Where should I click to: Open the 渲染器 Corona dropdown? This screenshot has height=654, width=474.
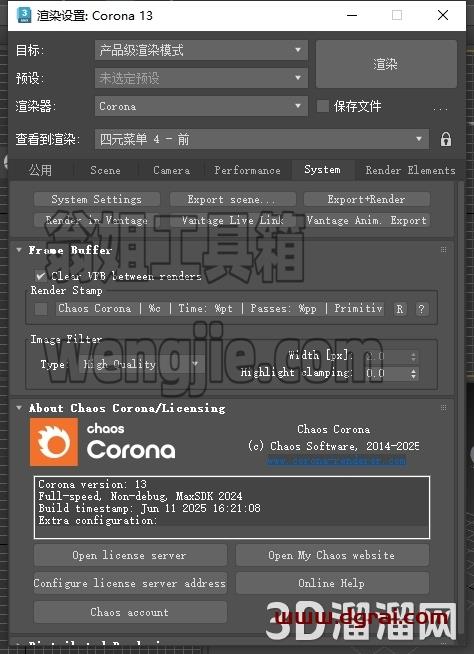pos(201,106)
